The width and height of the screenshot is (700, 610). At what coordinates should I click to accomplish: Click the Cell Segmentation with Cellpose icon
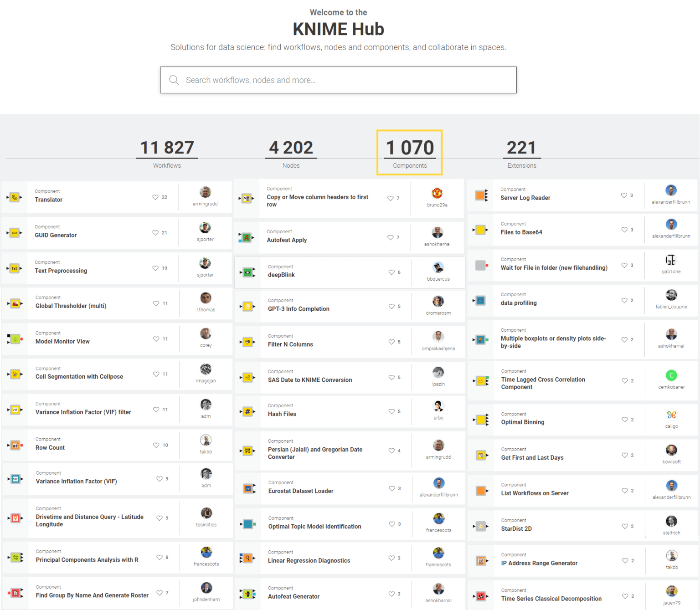[x=15, y=374]
